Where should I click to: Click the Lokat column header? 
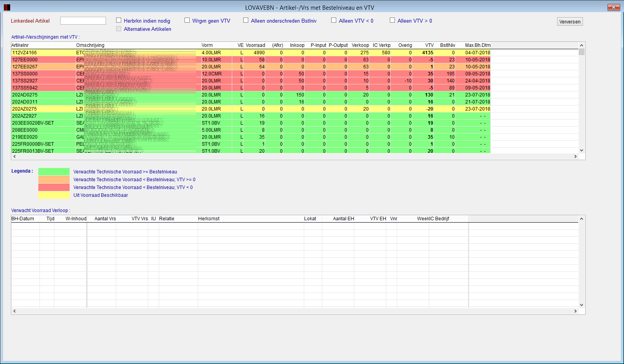310,219
